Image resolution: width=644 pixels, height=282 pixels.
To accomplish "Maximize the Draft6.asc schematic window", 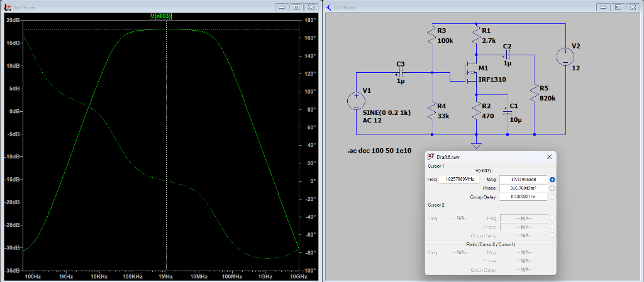I will coord(618,7).
